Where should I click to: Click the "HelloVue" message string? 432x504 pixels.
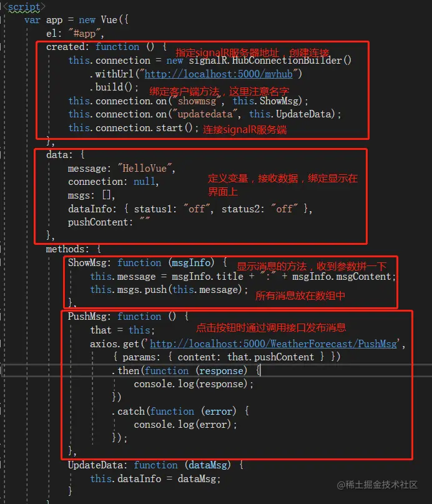tap(145, 169)
